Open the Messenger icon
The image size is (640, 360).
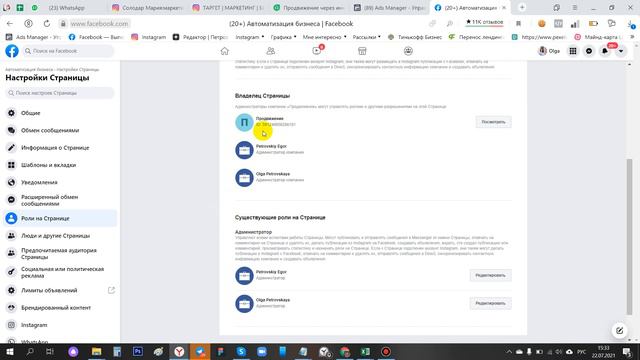click(x=589, y=51)
